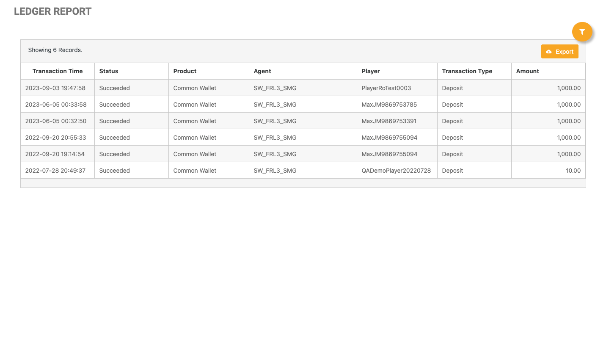The height and width of the screenshot is (364, 606).
Task: Click the Amount column header
Action: click(527, 71)
